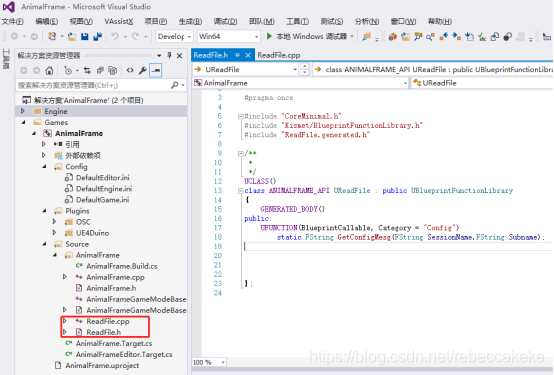The image size is (554, 375).
Task: Pin the Solution Explorer panel
Action: coord(169,55)
